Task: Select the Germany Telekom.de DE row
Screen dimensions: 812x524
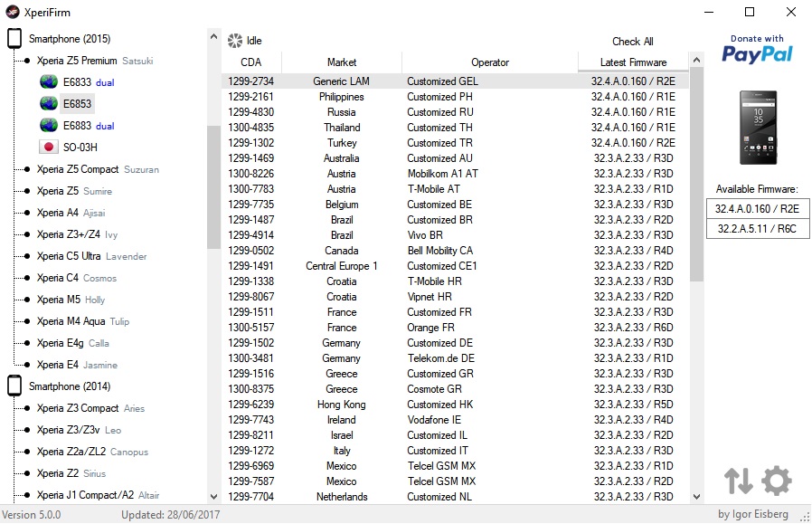Action: click(x=456, y=358)
